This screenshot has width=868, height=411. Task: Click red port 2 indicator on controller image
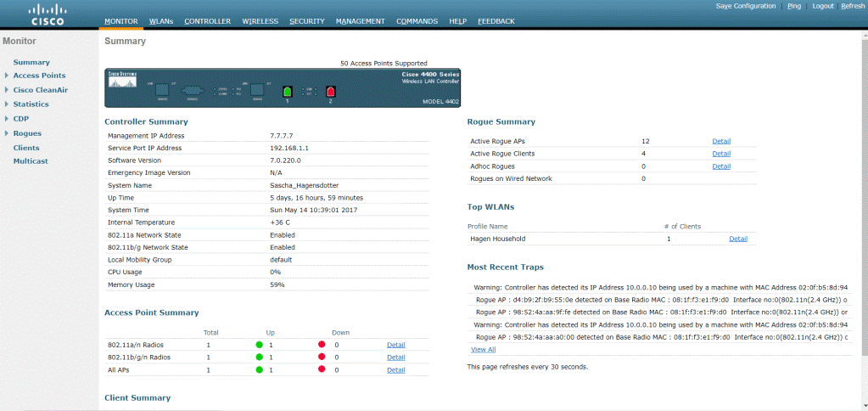(x=331, y=91)
